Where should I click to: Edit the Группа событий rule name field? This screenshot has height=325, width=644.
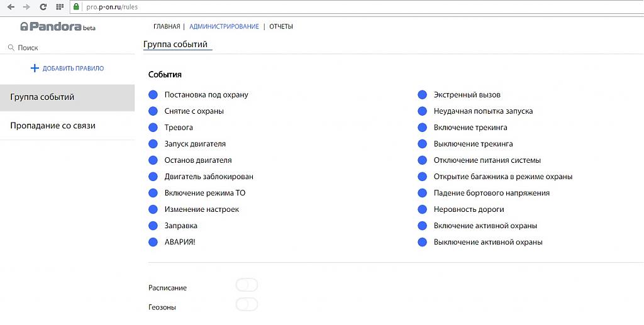click(178, 45)
